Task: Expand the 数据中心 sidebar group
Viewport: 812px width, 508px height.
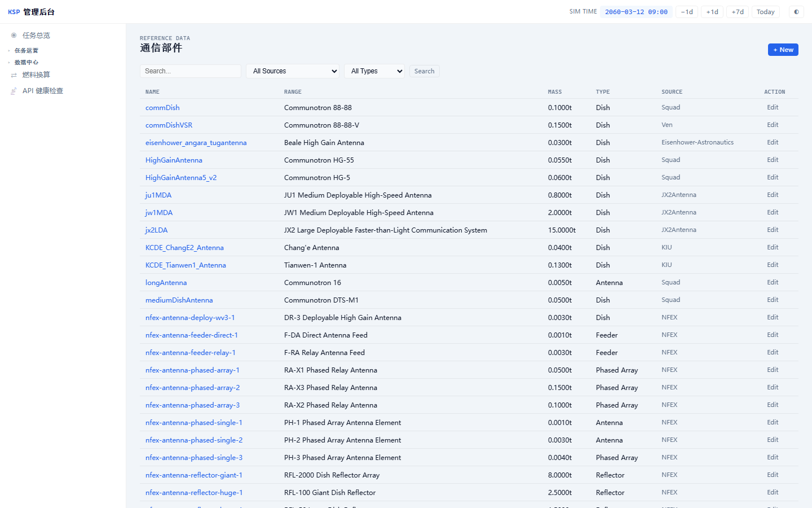Action: [x=26, y=62]
